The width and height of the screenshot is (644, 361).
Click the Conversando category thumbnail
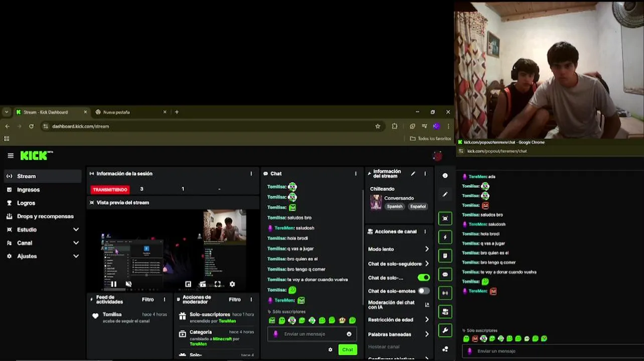click(376, 202)
